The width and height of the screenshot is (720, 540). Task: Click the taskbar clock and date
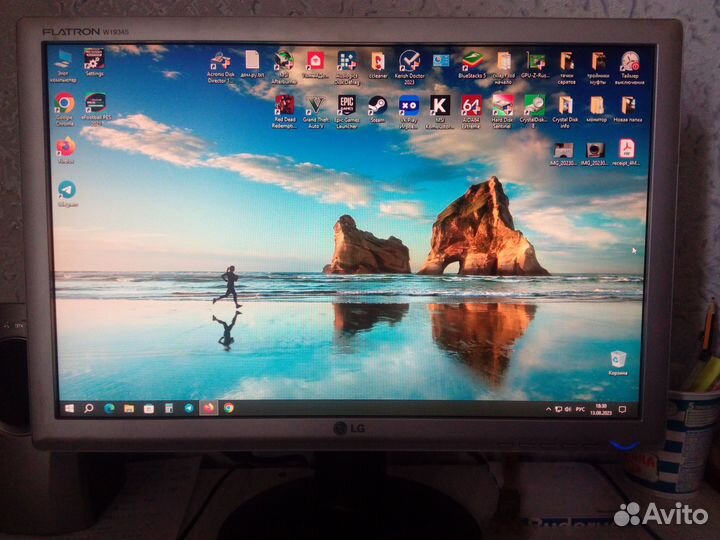click(x=601, y=409)
